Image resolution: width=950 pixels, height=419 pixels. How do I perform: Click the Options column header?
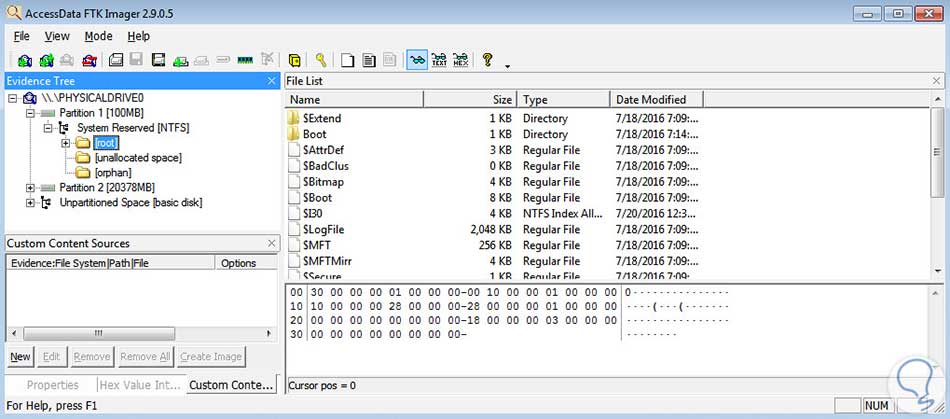coord(245,263)
